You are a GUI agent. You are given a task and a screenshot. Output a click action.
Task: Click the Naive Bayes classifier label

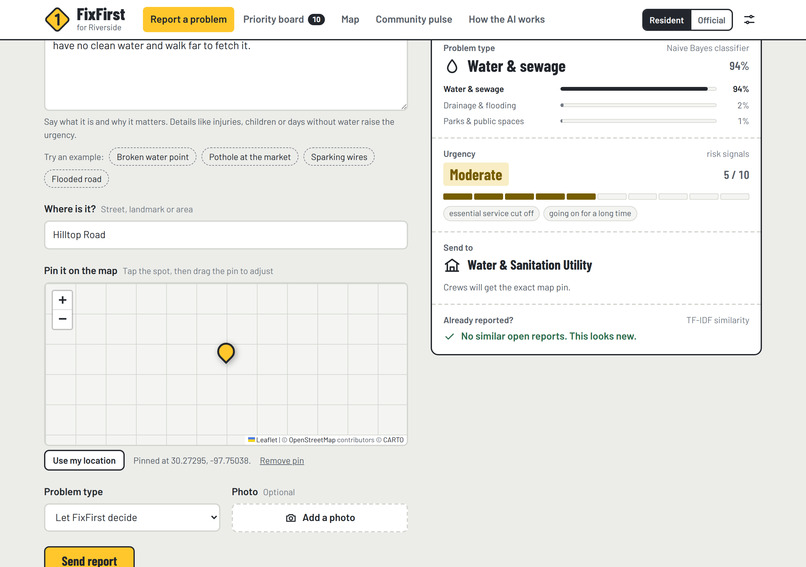tap(707, 48)
